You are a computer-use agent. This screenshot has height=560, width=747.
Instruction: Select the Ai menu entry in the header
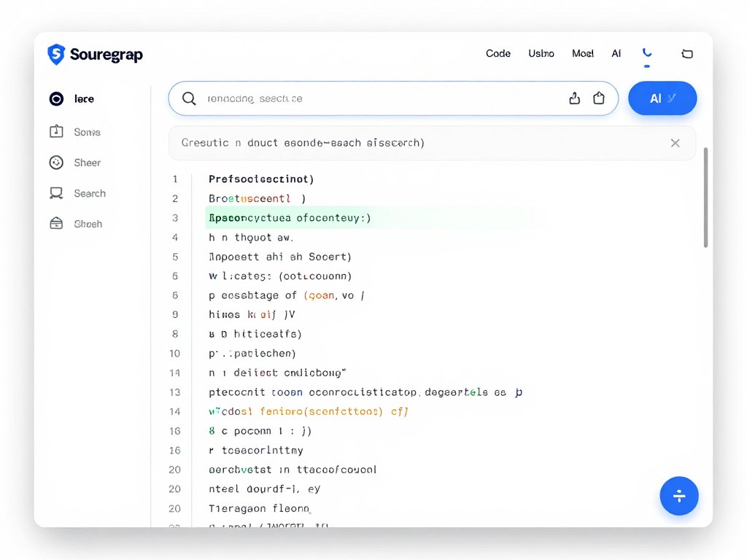pos(616,53)
